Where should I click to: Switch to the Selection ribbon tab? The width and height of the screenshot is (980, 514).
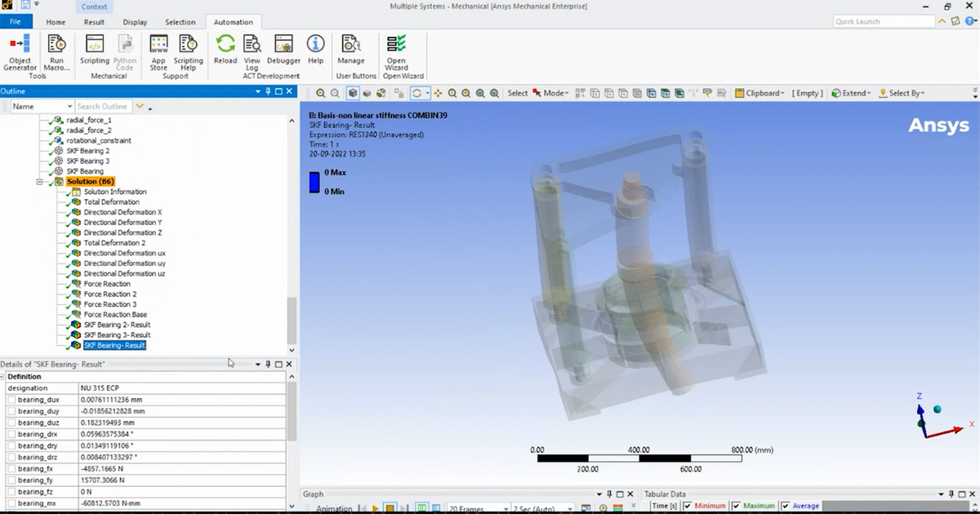pyautogui.click(x=180, y=22)
